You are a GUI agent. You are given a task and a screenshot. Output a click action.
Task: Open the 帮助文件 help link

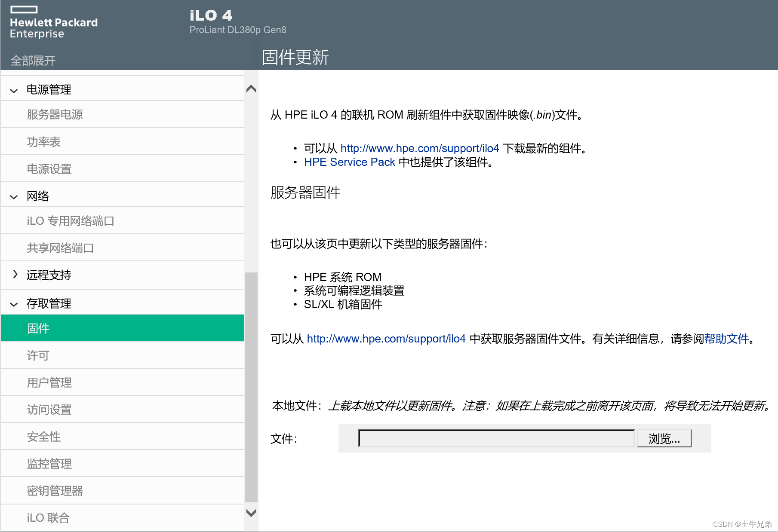727,339
